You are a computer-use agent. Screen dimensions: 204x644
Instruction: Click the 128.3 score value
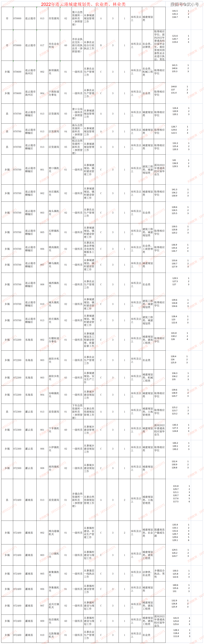[176, 630]
